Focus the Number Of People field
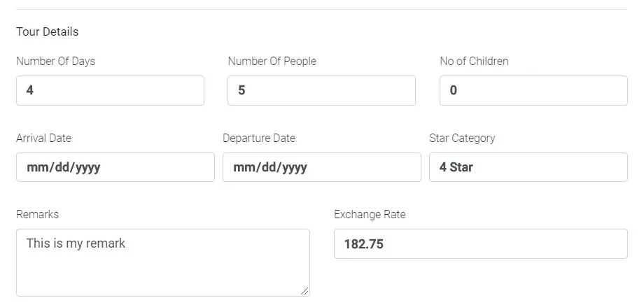This screenshot has height=305, width=644. click(x=321, y=90)
